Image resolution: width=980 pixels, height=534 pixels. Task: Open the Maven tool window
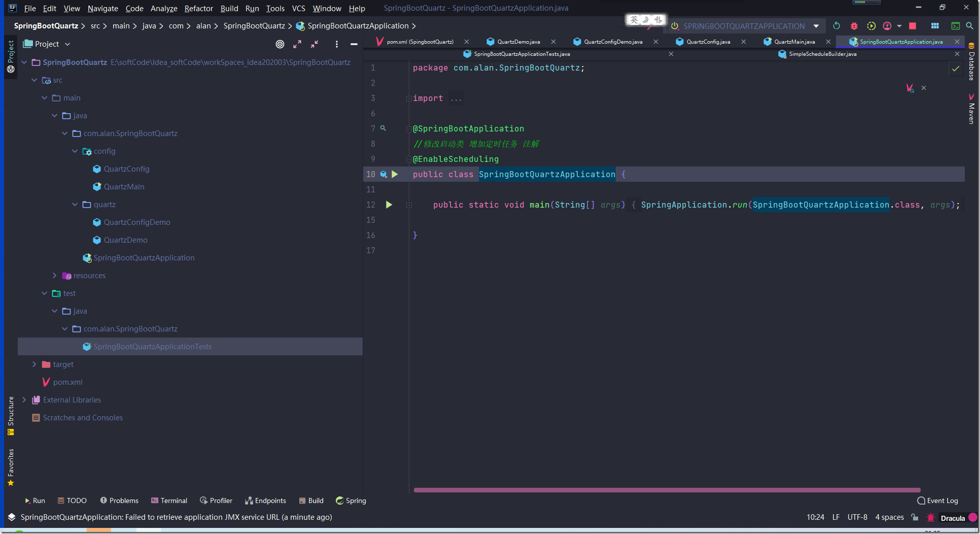[x=972, y=109]
